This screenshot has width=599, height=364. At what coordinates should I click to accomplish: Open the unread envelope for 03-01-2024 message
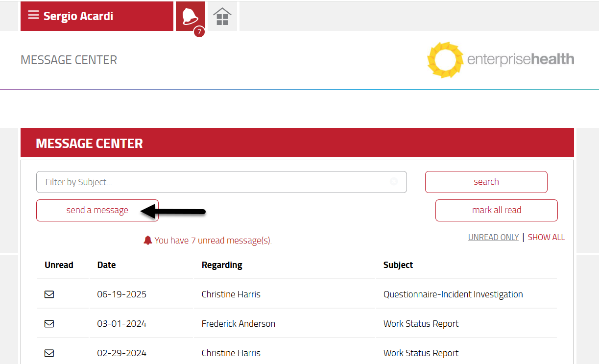tap(49, 324)
